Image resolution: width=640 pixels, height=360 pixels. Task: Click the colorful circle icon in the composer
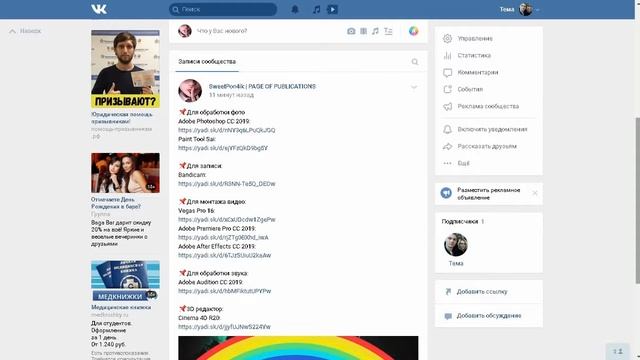point(413,31)
